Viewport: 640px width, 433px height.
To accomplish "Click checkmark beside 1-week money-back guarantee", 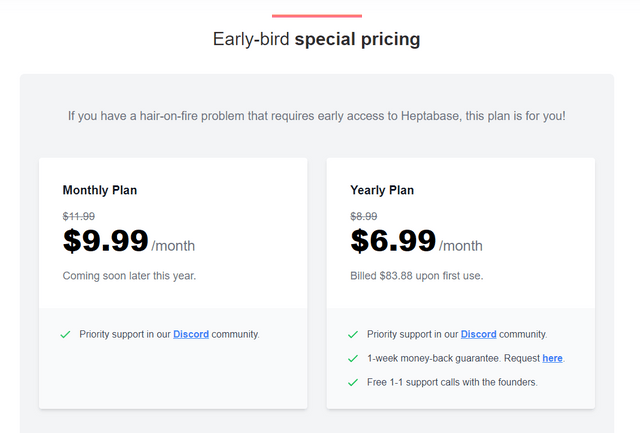I will (353, 359).
